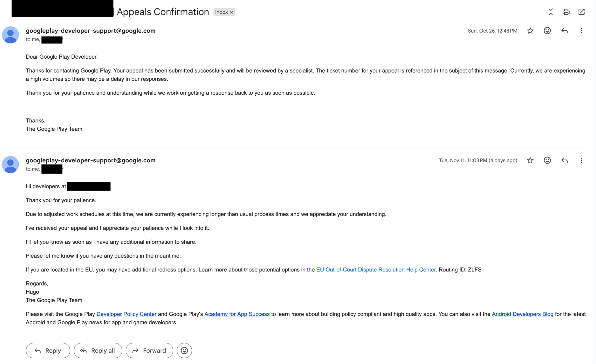Visit the Academy for App Success link

coord(237,314)
